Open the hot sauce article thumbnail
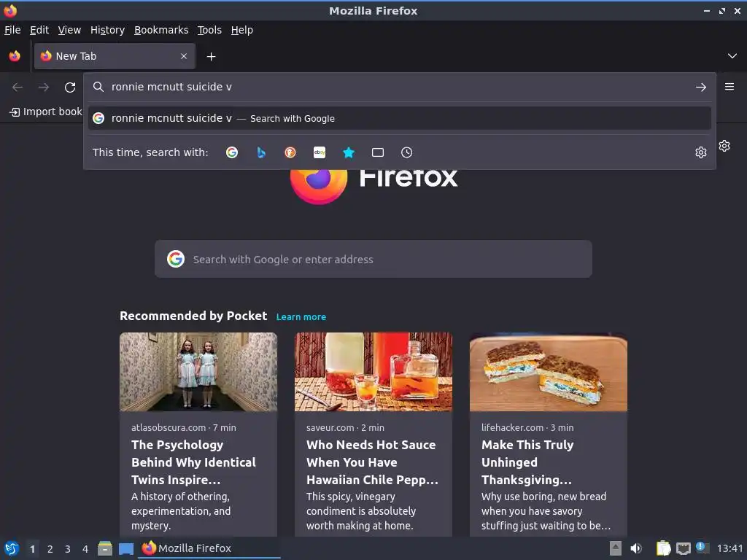The height and width of the screenshot is (560, 747). [373, 372]
